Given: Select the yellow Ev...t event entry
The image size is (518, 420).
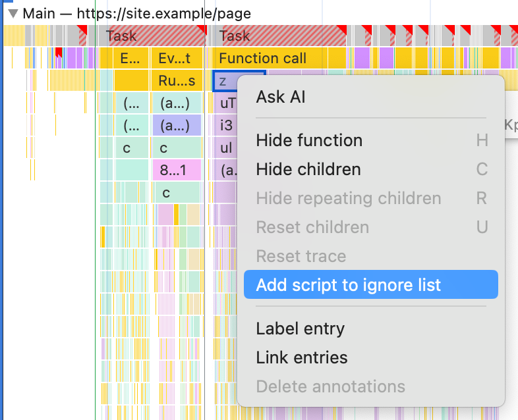Looking at the screenshot, I should coord(176,59).
